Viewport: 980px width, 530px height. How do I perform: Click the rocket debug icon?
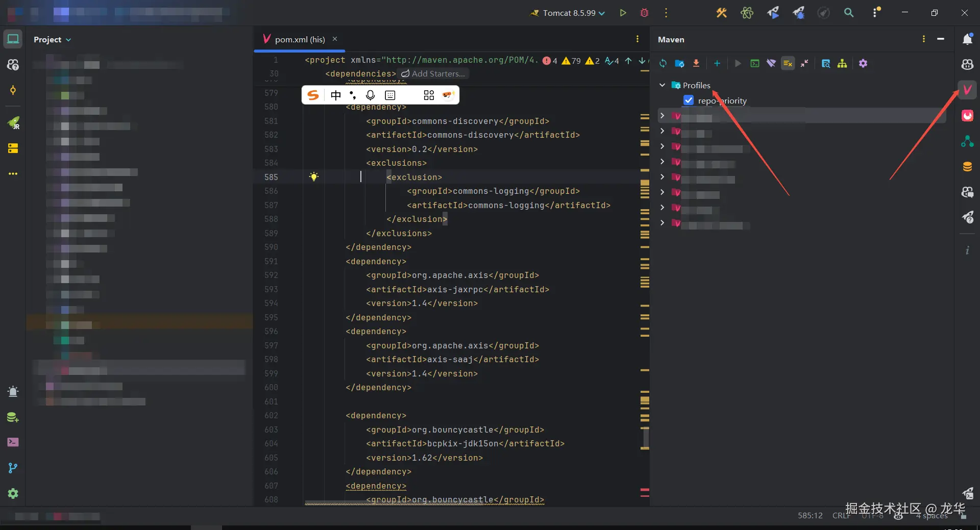pos(798,13)
